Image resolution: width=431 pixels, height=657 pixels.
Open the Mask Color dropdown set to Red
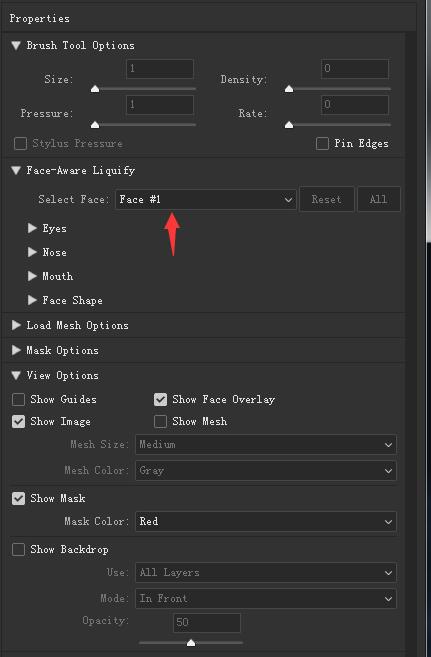click(x=266, y=522)
